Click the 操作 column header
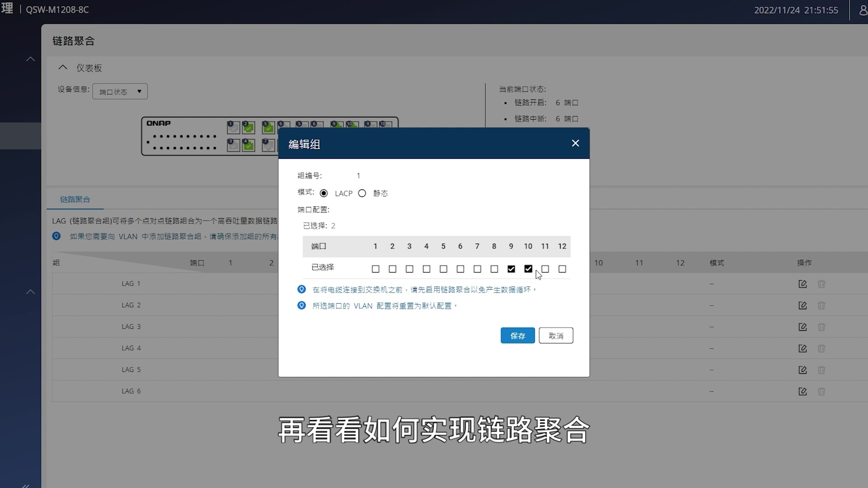This screenshot has height=488, width=868. point(804,263)
